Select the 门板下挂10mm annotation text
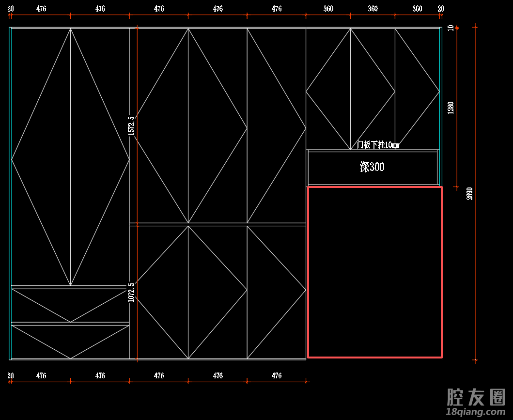Viewport: 513px width, 420px height. pyautogui.click(x=378, y=144)
